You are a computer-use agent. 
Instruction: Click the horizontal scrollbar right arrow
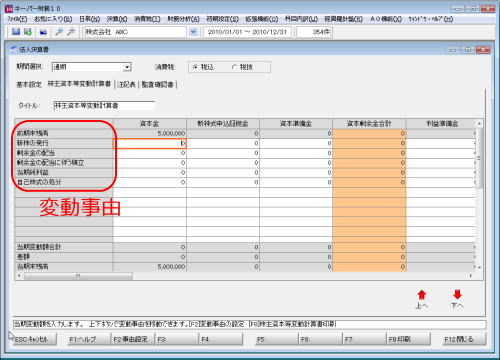(471, 276)
